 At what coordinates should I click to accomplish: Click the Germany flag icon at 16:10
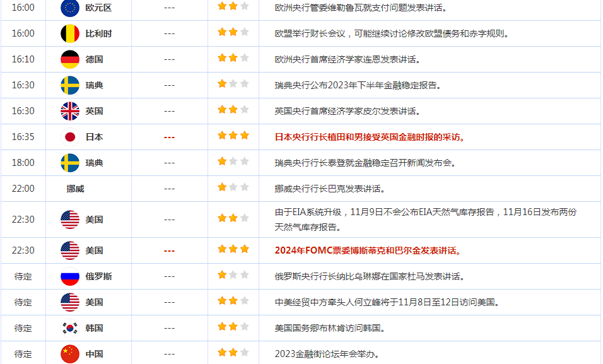click(x=70, y=59)
